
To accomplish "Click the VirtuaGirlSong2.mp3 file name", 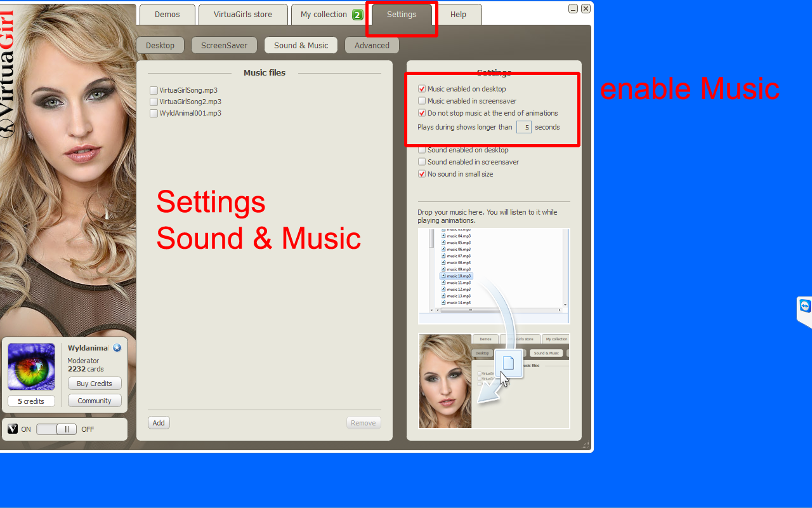I will (190, 102).
